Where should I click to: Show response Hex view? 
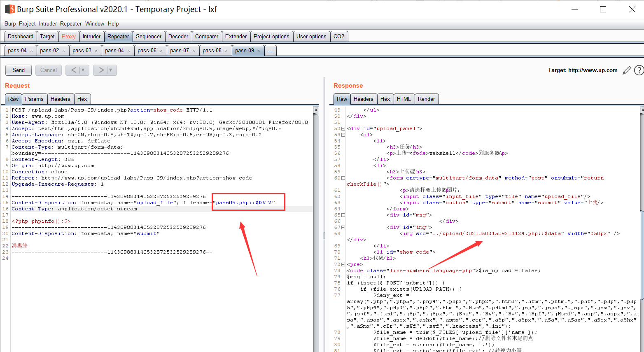click(x=385, y=99)
